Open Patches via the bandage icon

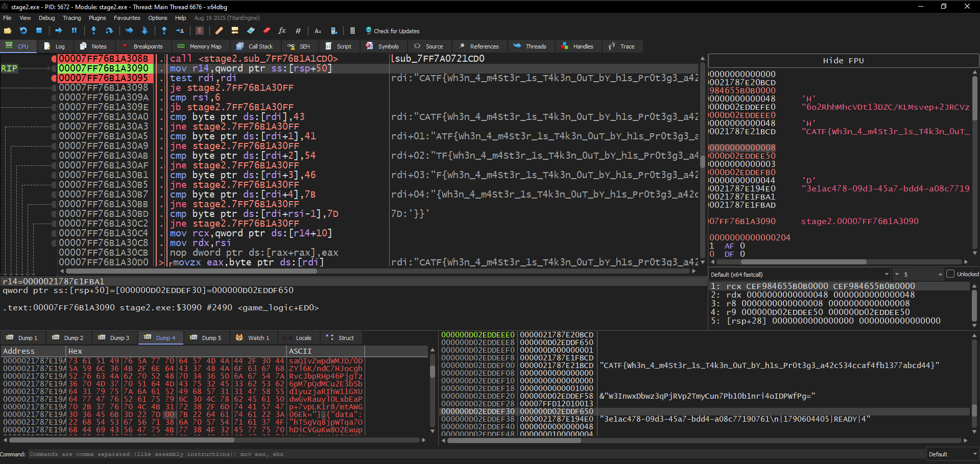[x=219, y=31]
